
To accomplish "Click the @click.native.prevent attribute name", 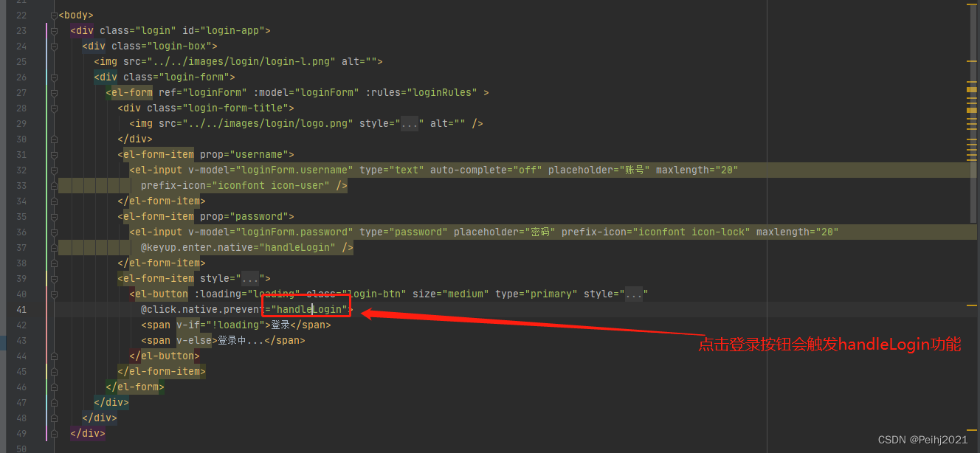I will 203,310.
